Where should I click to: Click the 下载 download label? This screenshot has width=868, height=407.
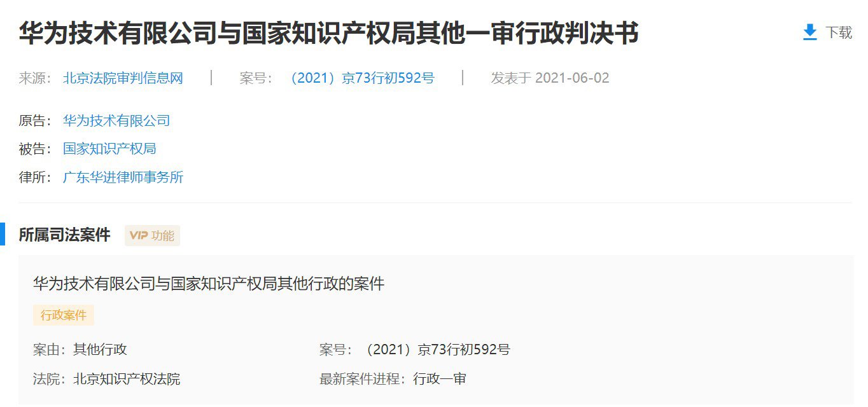[x=839, y=32]
